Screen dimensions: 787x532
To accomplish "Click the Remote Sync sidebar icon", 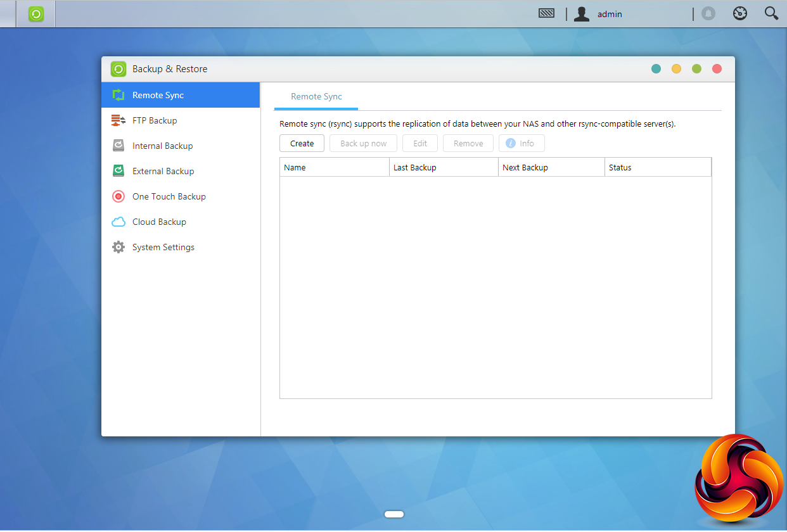I will coord(118,95).
